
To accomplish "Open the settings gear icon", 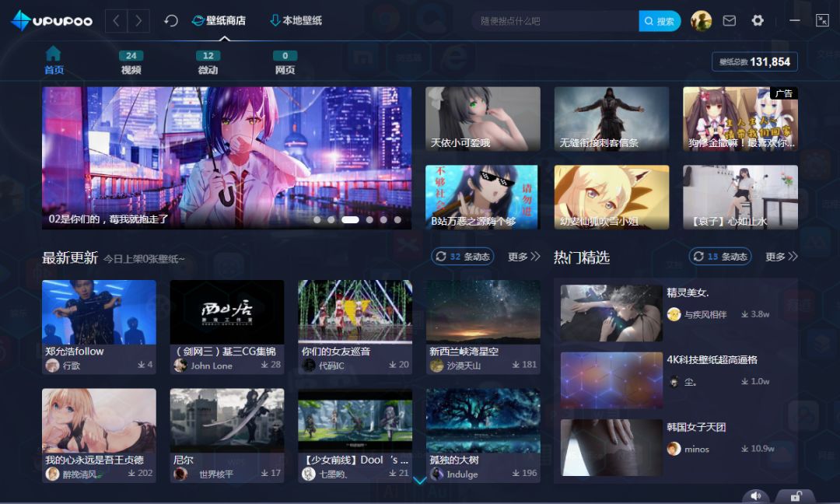I will tap(758, 21).
